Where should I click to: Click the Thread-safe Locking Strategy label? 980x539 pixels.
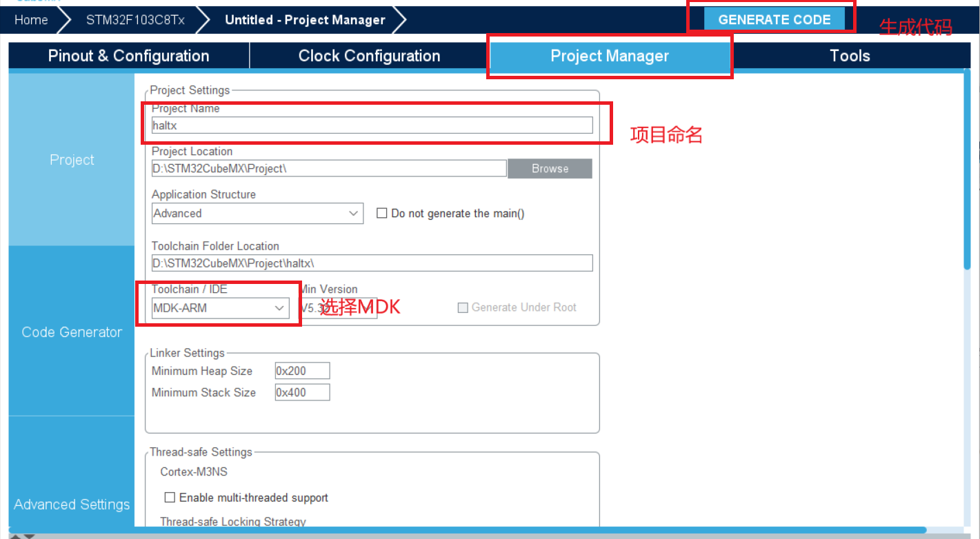(x=233, y=522)
